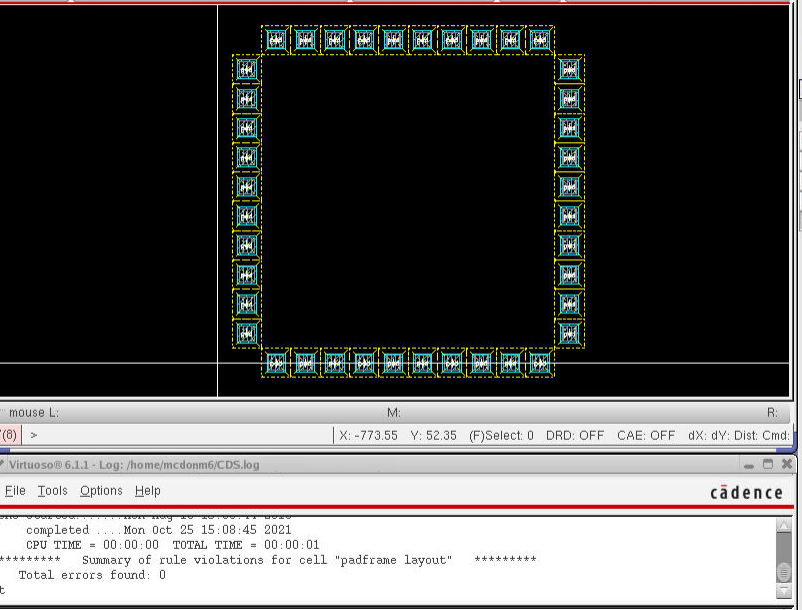Viewport: 802px width, 610px height.
Task: Minimize the Virtuoso log window
Action: click(748, 464)
